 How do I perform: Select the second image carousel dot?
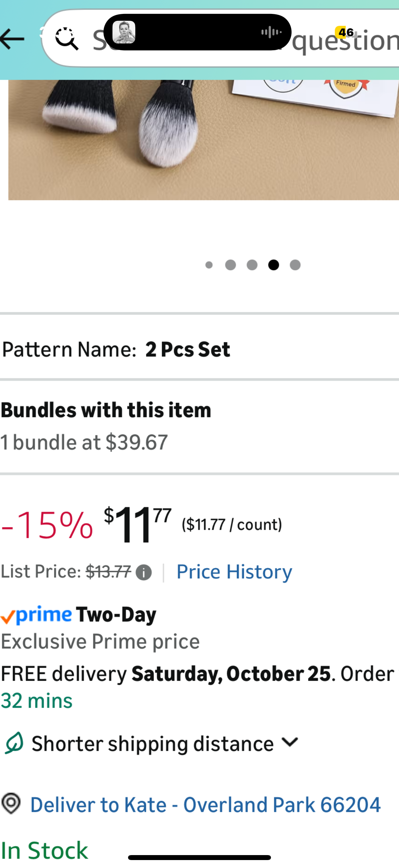click(x=230, y=265)
